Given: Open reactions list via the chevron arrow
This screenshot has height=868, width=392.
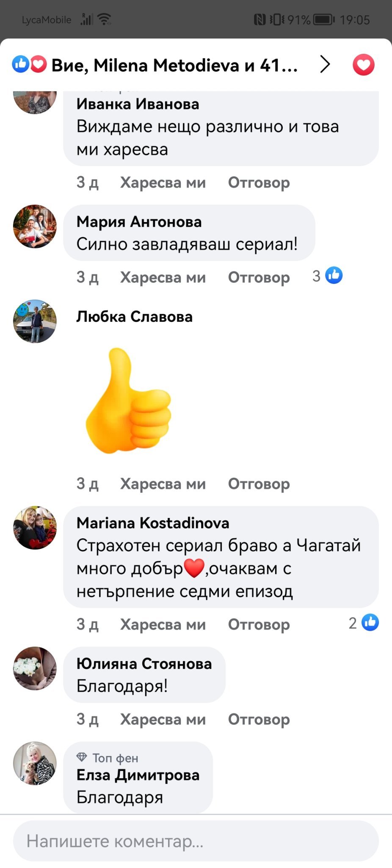Looking at the screenshot, I should point(325,64).
